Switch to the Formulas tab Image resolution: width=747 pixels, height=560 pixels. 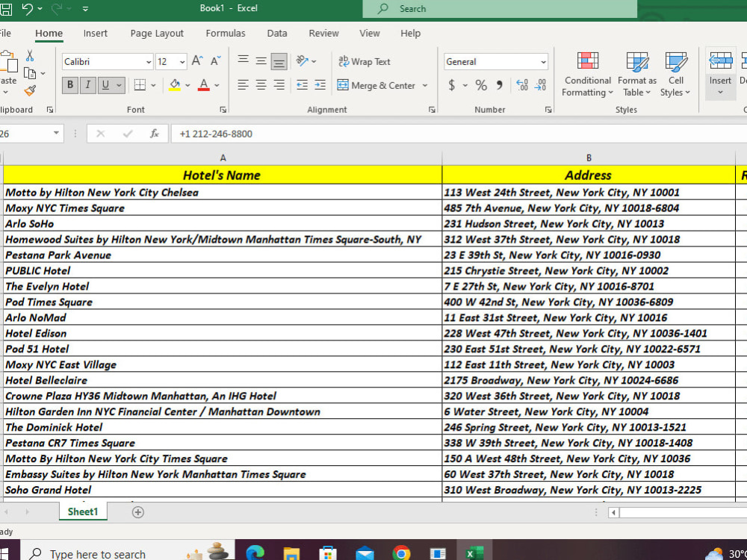(x=226, y=34)
